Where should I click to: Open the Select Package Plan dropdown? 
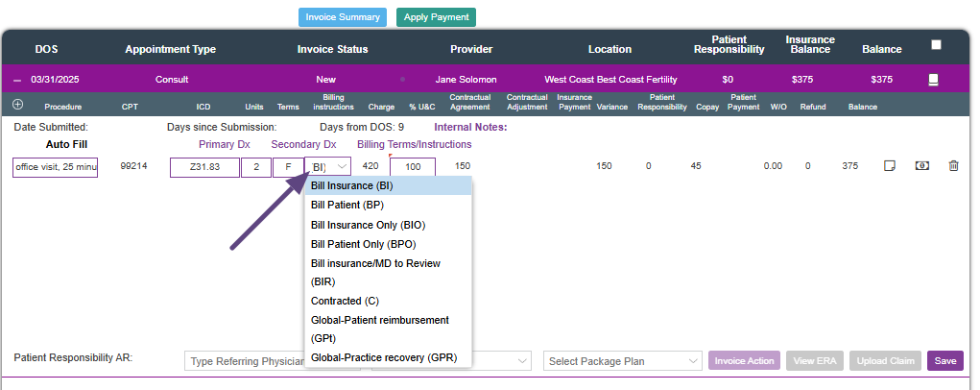pos(622,361)
